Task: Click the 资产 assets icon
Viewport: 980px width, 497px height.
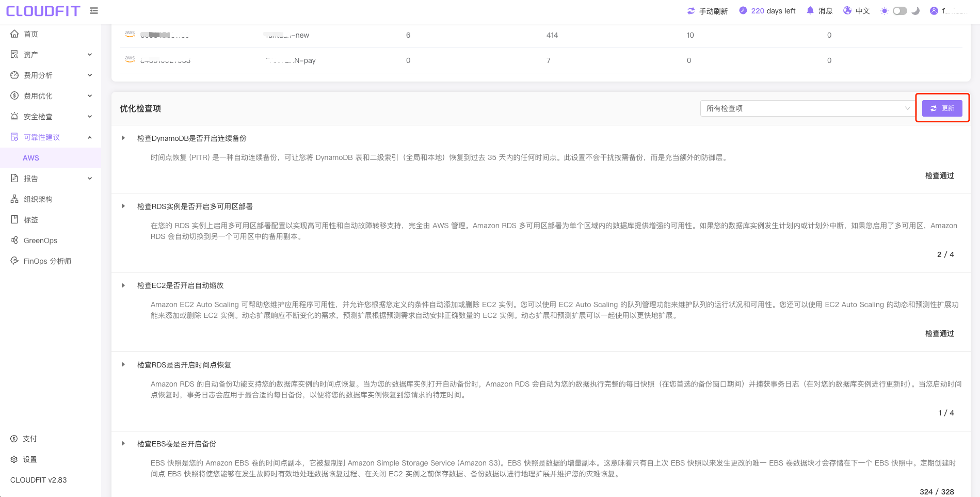Action: 14,54
